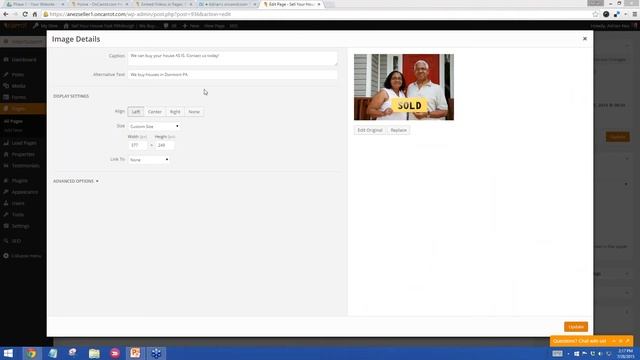This screenshot has width=640, height=360.
Task: Open Plugins in the sidebar
Action: 20,180
